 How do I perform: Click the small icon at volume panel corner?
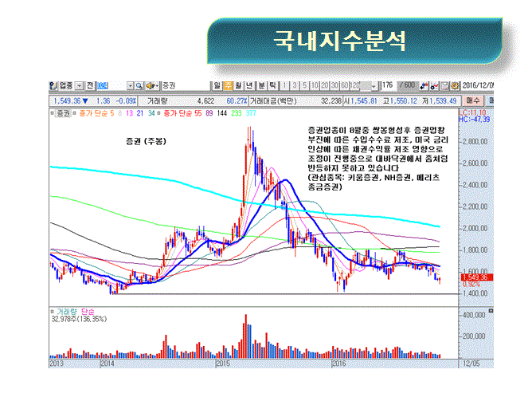coord(491,311)
